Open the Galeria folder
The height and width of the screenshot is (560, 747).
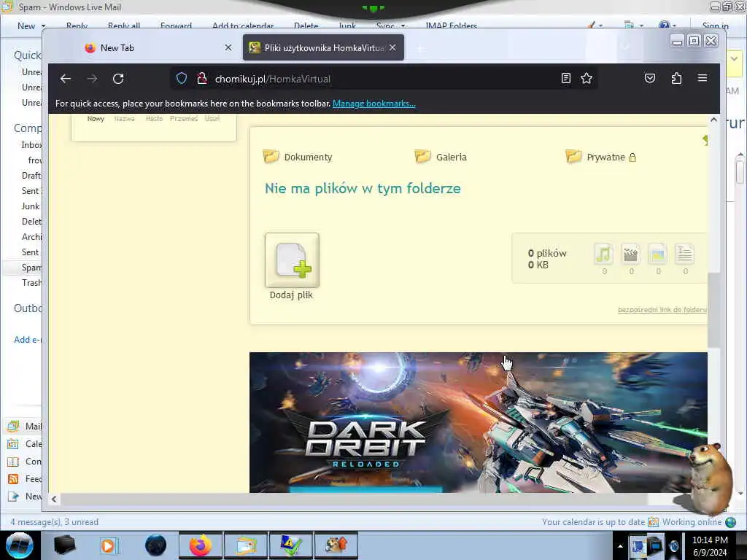tap(441, 157)
